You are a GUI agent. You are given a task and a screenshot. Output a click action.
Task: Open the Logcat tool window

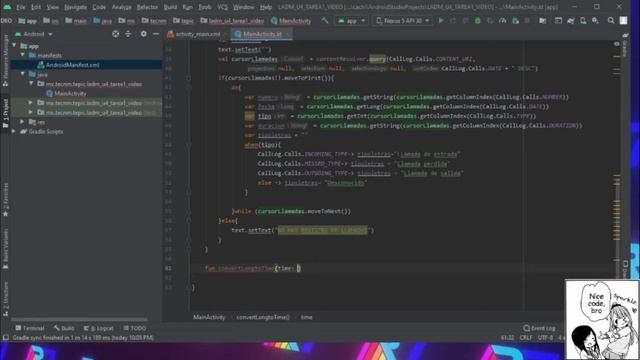(x=99, y=328)
